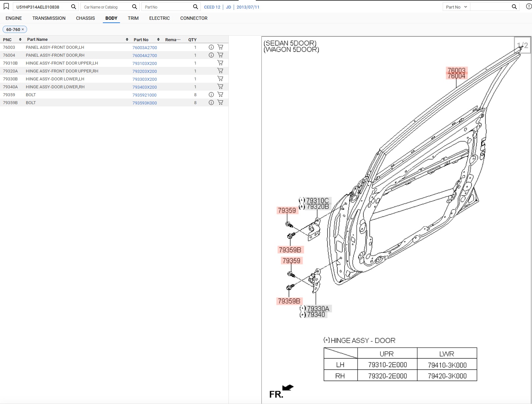Click the alert icon at top right

(529, 7)
